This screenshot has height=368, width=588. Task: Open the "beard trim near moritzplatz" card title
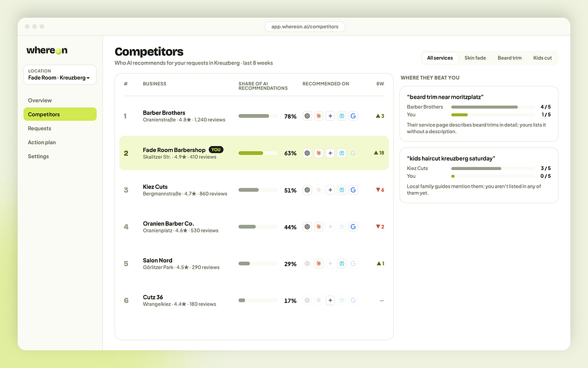pyautogui.click(x=445, y=97)
